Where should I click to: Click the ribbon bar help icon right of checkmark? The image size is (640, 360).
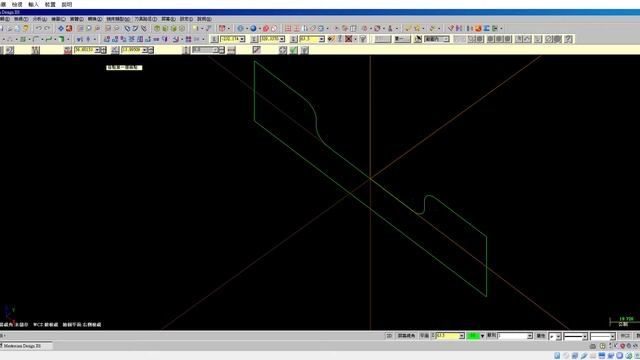[x=304, y=50]
